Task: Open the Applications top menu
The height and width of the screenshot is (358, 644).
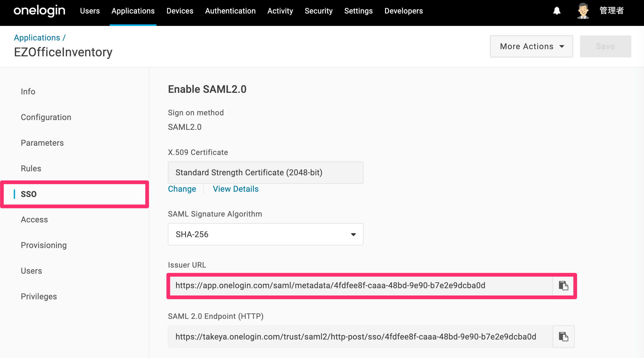Action: 133,11
